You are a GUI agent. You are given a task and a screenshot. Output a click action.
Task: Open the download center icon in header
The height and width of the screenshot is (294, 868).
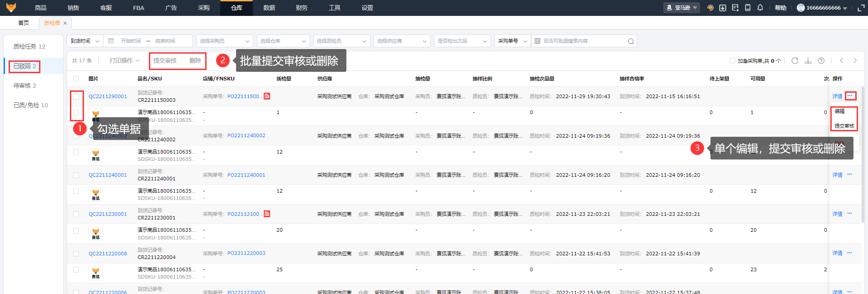pos(723,8)
